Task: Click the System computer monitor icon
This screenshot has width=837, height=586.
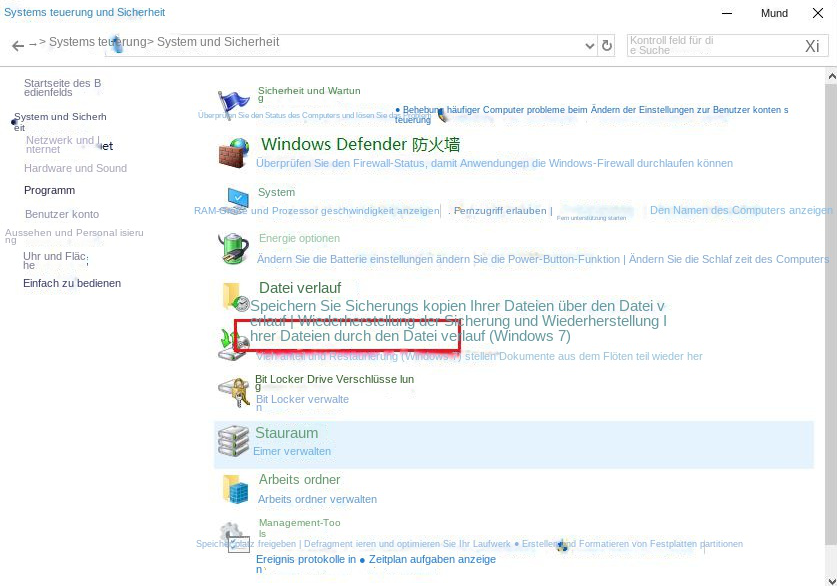Action: pyautogui.click(x=236, y=196)
